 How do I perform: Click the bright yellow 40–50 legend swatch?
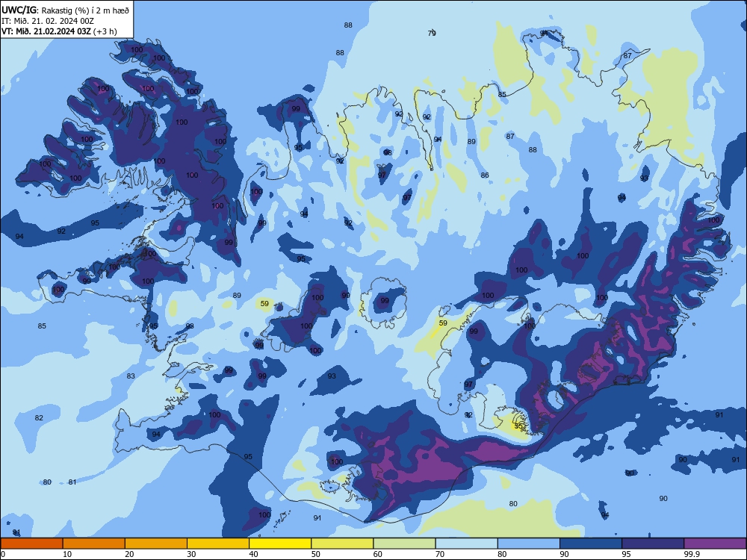(x=280, y=544)
